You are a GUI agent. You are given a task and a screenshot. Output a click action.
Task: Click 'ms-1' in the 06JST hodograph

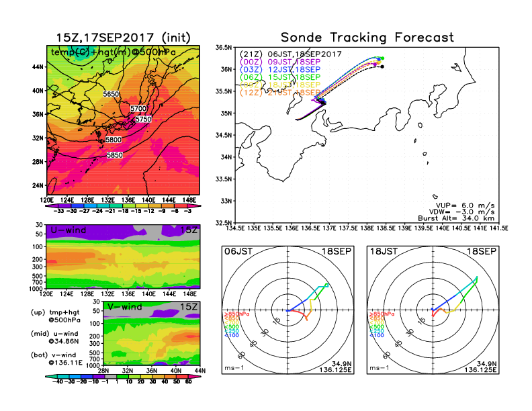click(234, 368)
